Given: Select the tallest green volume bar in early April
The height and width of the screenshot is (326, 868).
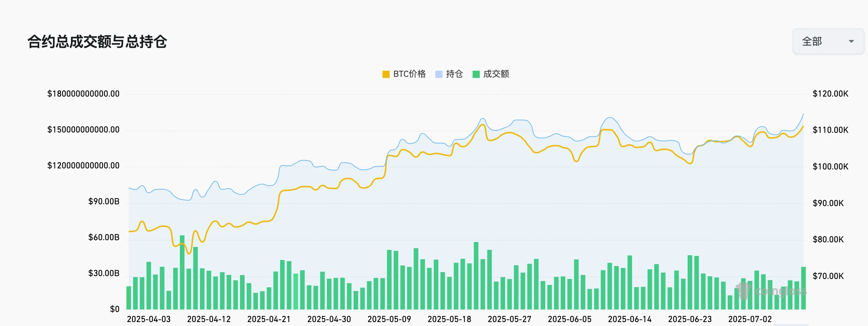Looking at the screenshot, I should (x=182, y=272).
